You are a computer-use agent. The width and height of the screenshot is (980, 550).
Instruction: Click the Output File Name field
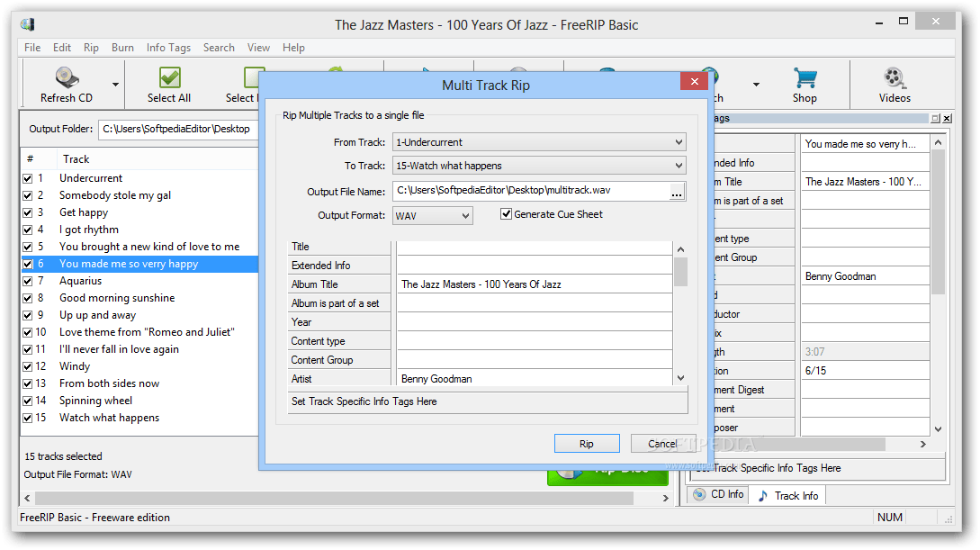(531, 191)
